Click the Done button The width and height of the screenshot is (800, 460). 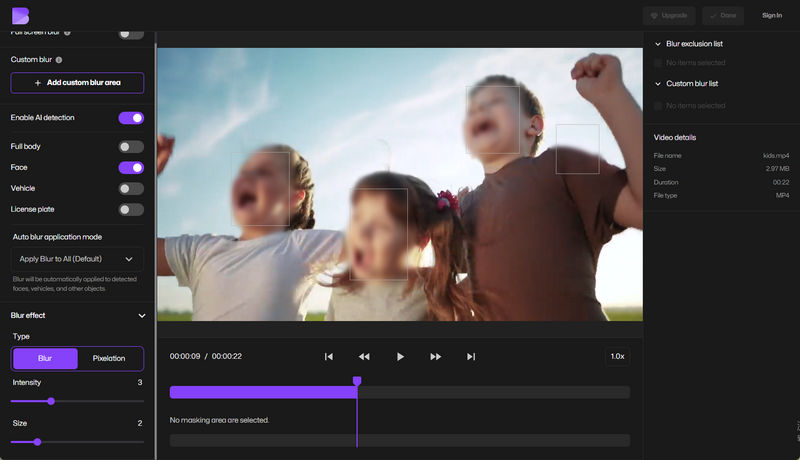point(723,16)
